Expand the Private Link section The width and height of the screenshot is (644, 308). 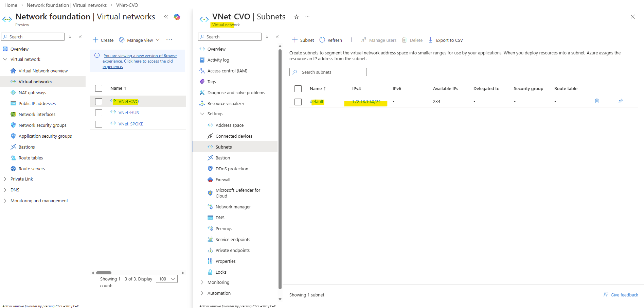point(5,179)
